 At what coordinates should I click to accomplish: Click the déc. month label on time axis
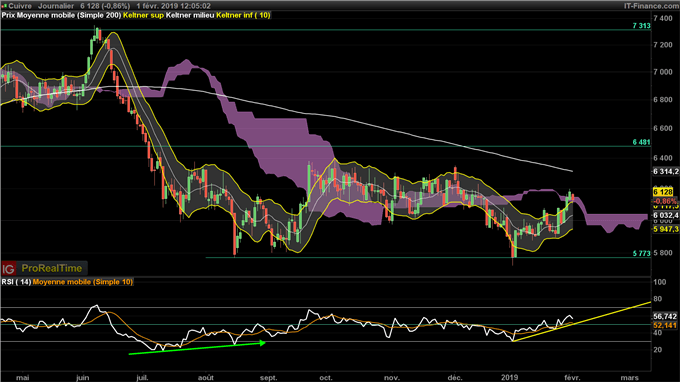(454, 378)
